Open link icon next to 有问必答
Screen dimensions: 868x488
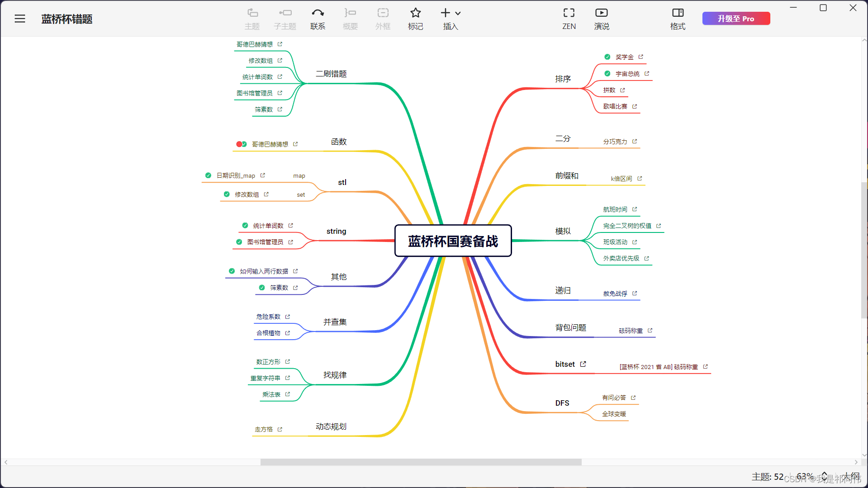[x=633, y=398]
